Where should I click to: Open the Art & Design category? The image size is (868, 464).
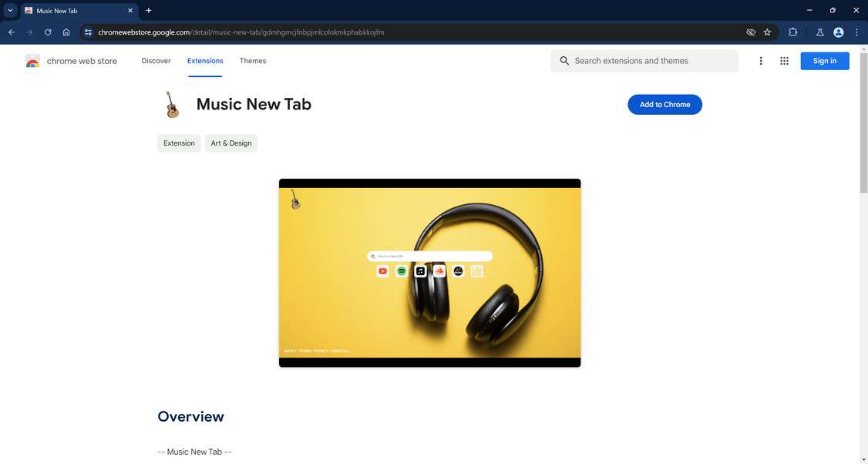point(230,143)
